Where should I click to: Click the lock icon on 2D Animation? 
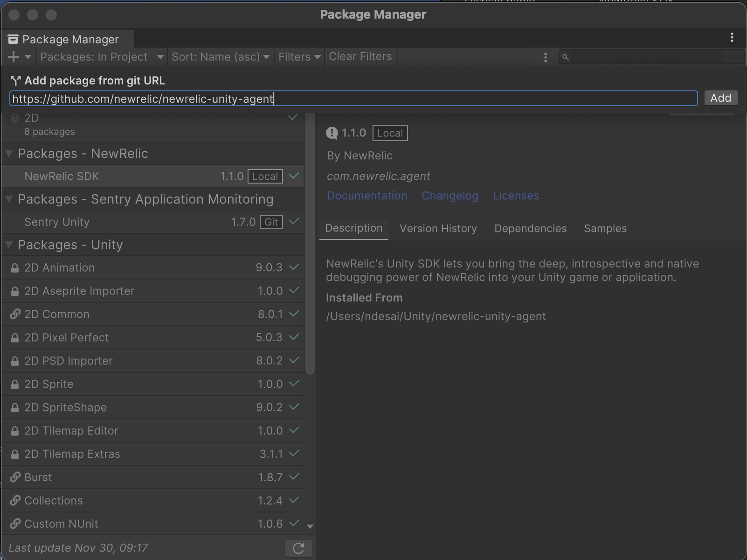[x=14, y=267]
